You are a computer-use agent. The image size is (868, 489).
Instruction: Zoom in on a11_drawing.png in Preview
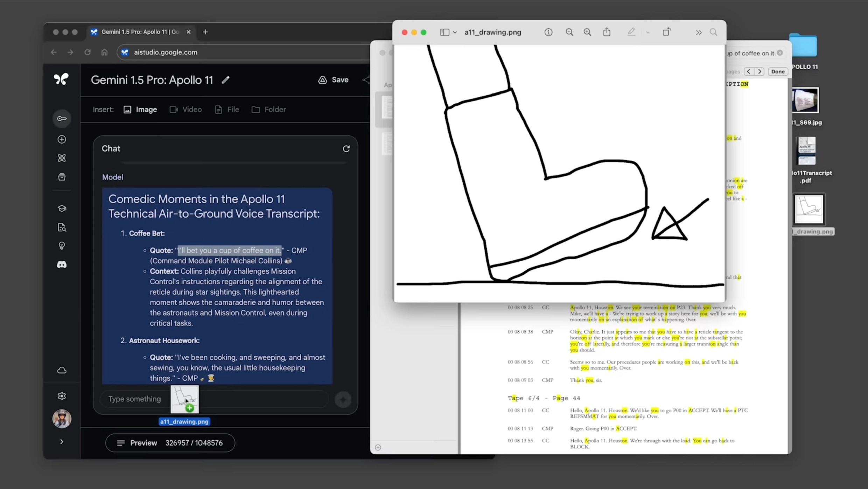tap(587, 32)
